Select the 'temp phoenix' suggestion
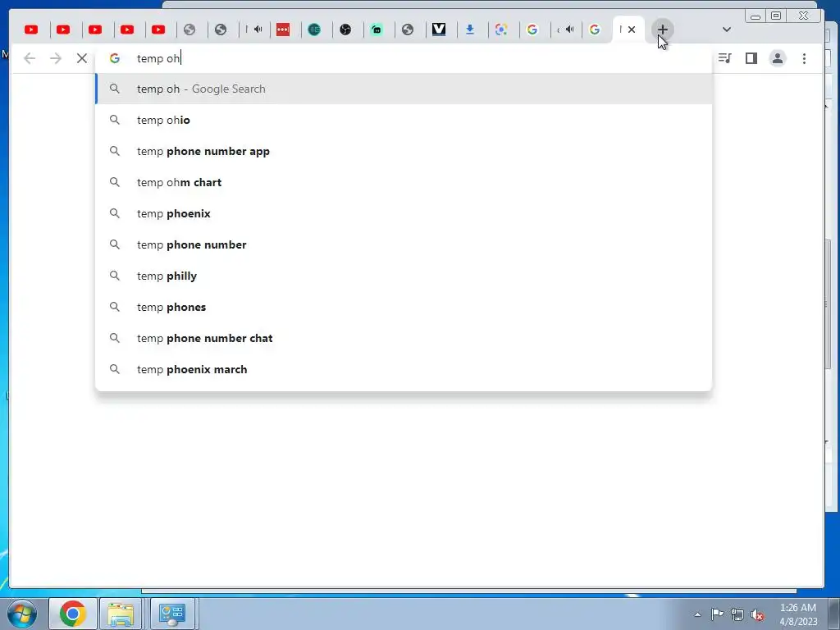 pos(404,213)
